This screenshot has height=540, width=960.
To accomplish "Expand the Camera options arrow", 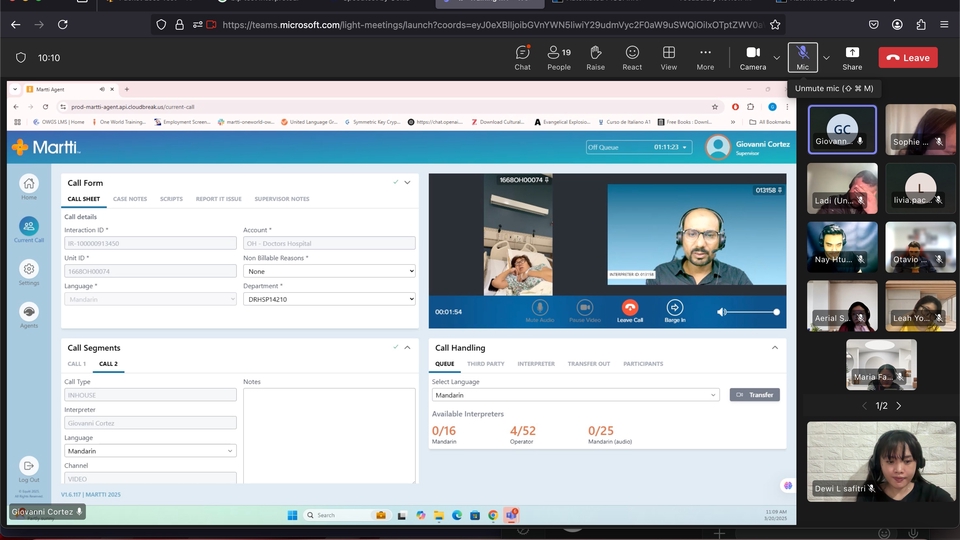I will [x=777, y=57].
